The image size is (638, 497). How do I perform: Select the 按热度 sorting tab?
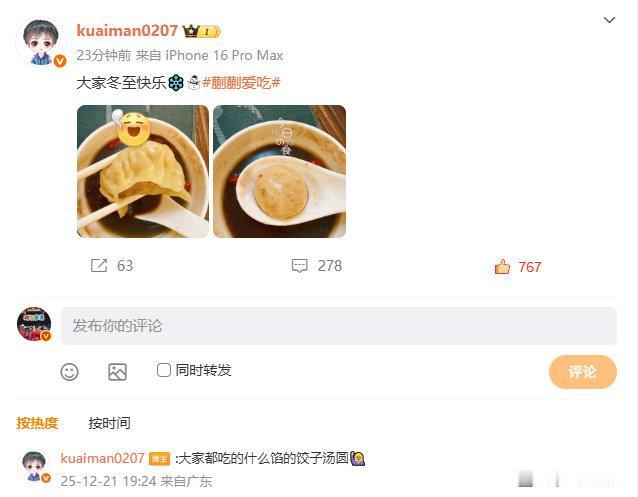37,423
